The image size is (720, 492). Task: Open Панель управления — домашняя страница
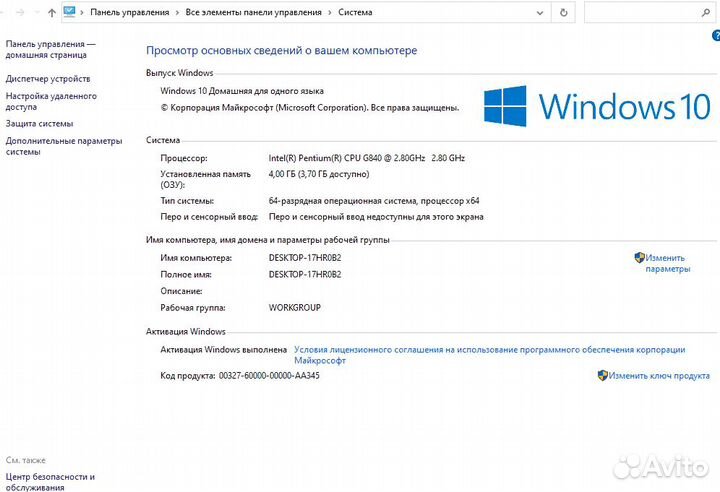pyautogui.click(x=51, y=49)
